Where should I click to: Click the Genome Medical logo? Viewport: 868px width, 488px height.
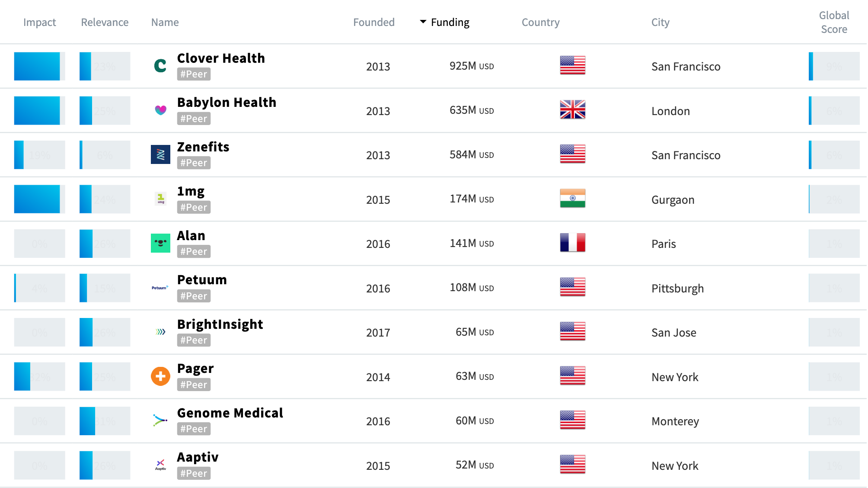point(160,420)
